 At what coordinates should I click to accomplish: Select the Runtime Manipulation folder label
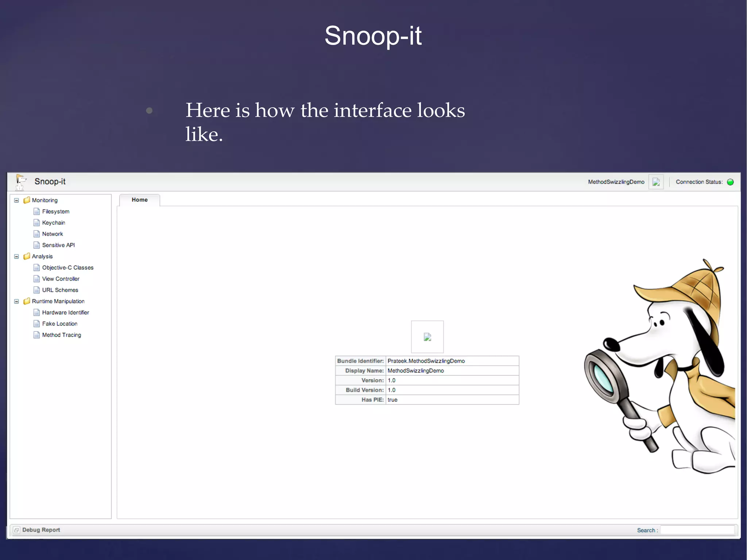58,301
